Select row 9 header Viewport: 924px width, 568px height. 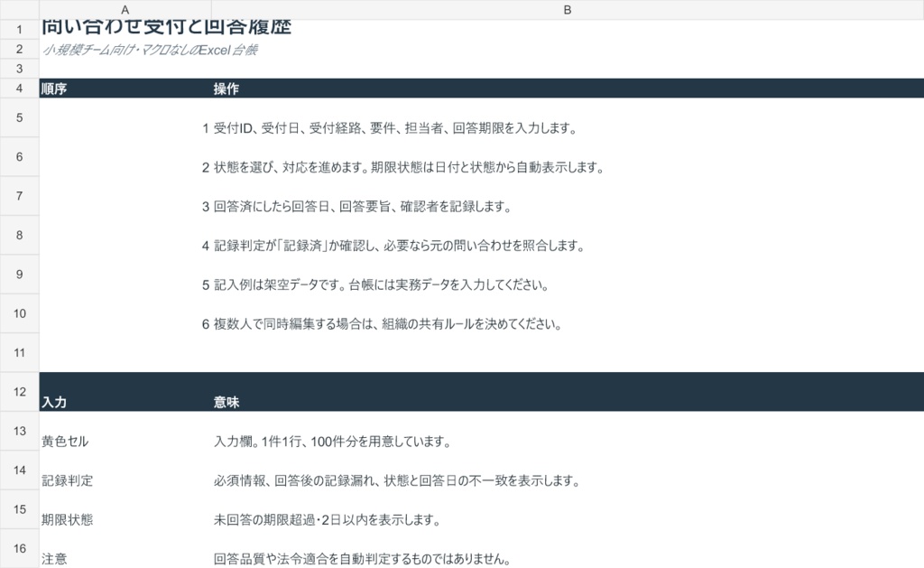point(20,275)
